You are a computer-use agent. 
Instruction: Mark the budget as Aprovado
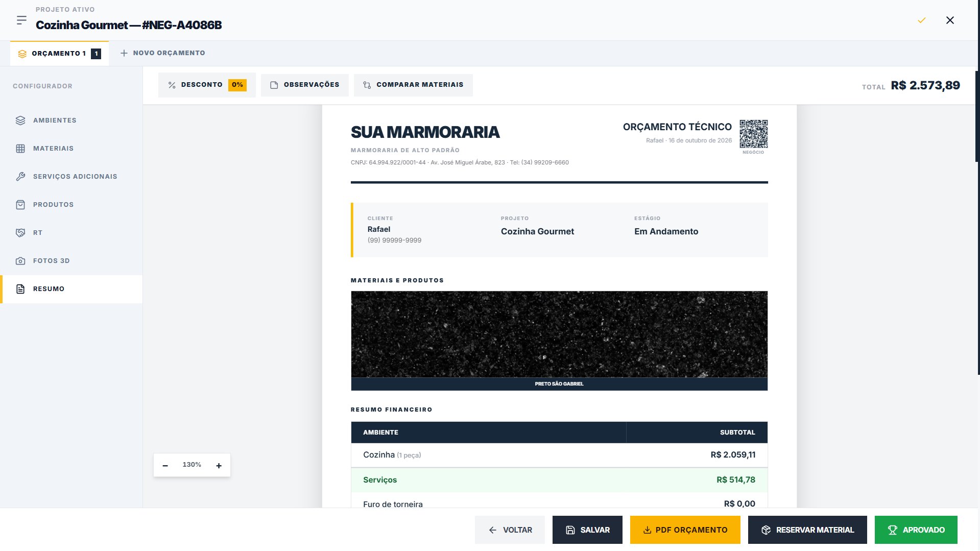(x=916, y=530)
